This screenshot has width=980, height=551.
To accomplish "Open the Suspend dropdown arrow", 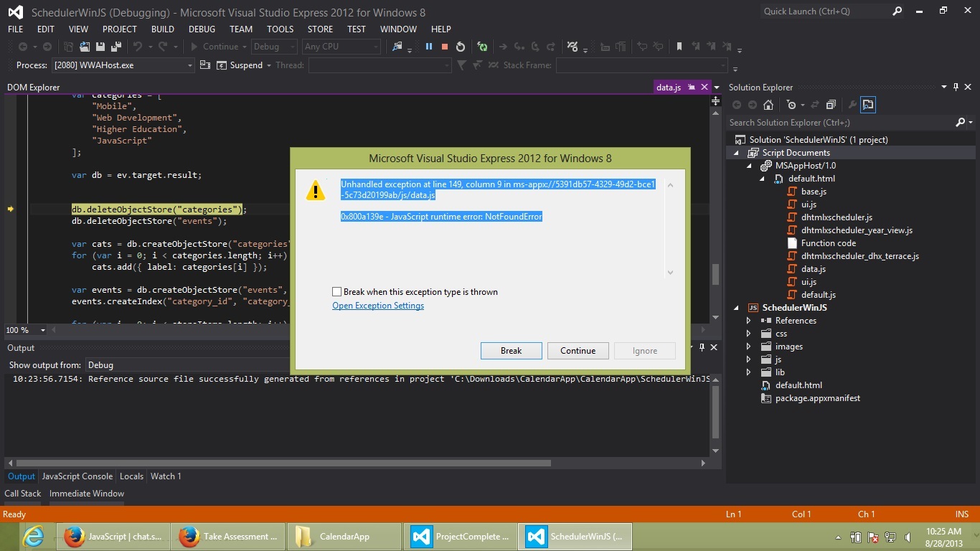I will pyautogui.click(x=268, y=65).
